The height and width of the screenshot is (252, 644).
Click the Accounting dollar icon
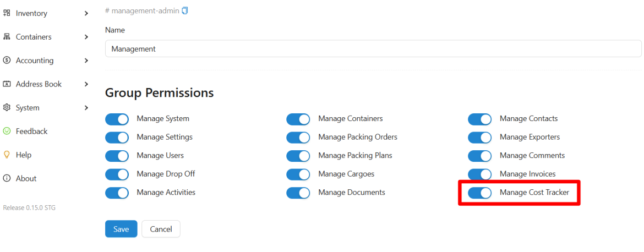[x=7, y=61]
